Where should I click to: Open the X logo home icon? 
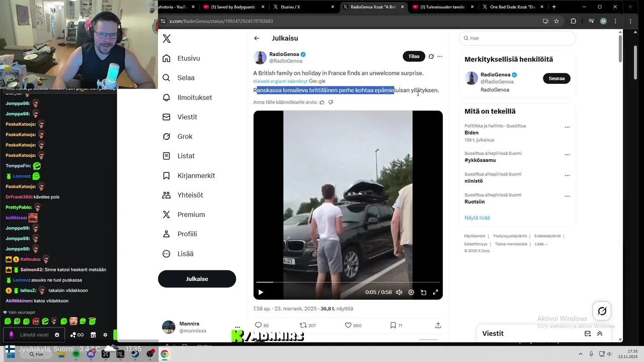(167, 39)
